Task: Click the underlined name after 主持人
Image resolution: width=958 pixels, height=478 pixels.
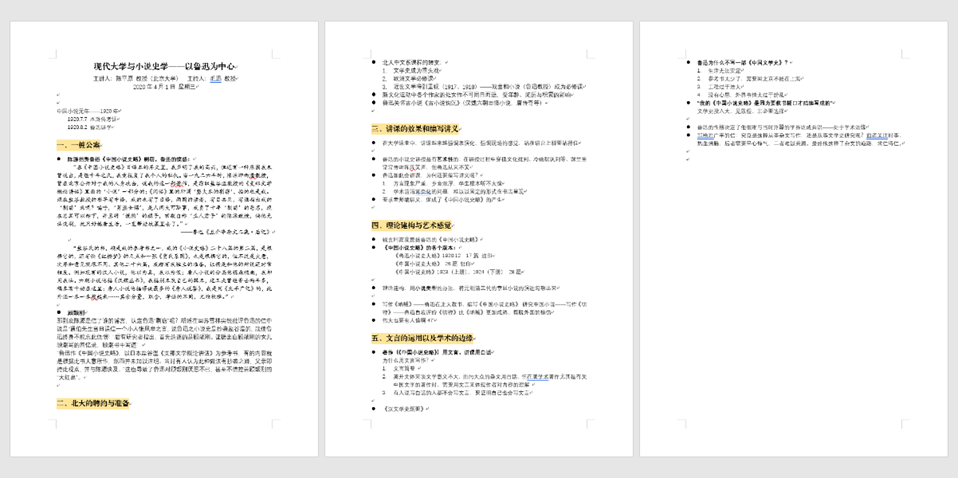Action: (x=216, y=77)
